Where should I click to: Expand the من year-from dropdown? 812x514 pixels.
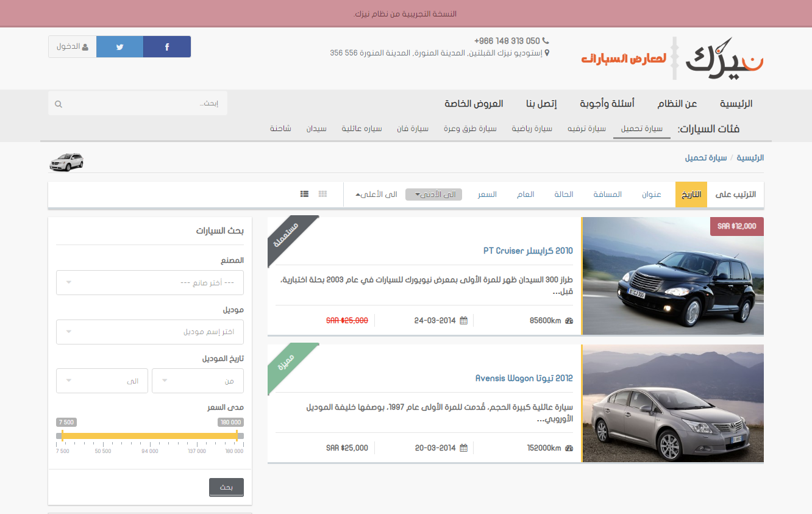click(198, 381)
